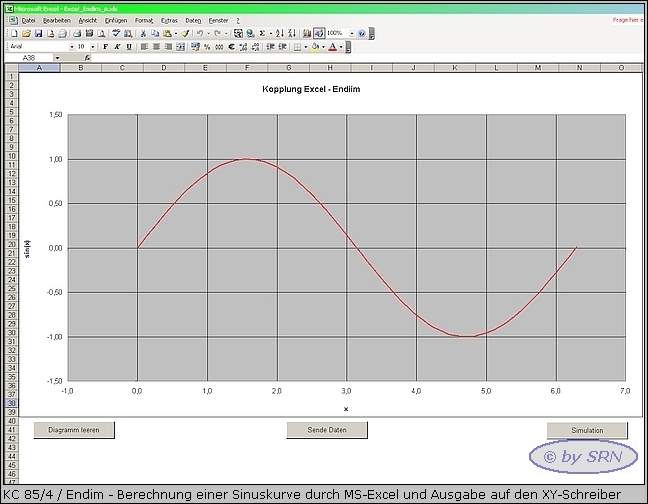Copy selection with the copy icon
Image resolution: width=648 pixels, height=504 pixels.
coord(155,33)
